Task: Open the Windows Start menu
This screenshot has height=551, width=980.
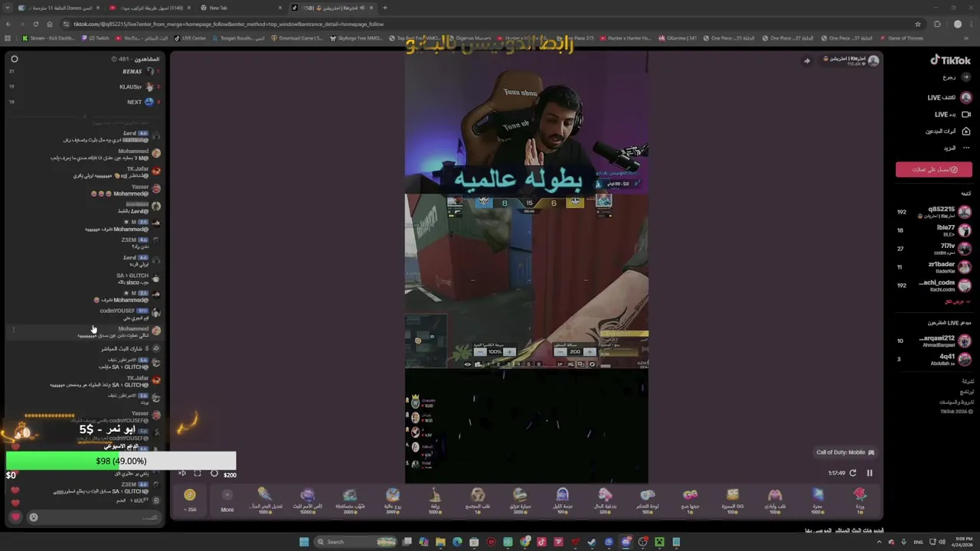Action: 304,542
